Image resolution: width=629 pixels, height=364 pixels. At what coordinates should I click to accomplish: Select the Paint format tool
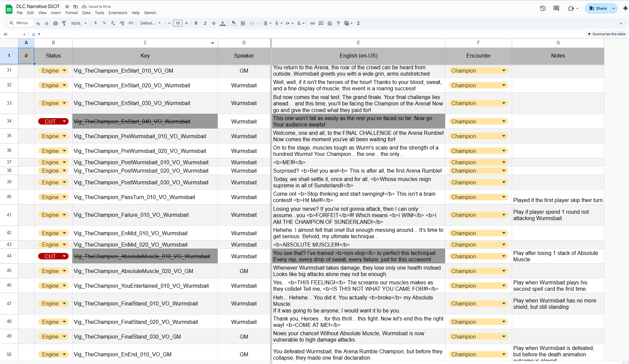coord(64,23)
